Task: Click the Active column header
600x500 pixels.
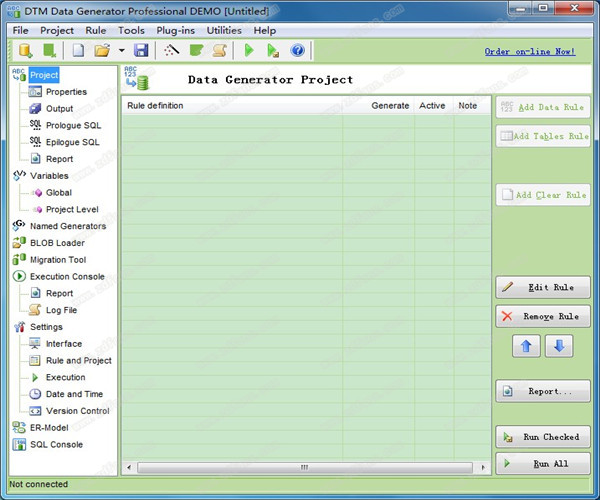Action: 432,106
